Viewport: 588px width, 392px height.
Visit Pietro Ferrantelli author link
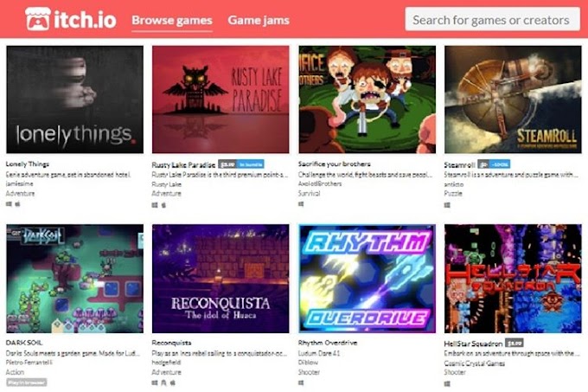[x=29, y=363]
